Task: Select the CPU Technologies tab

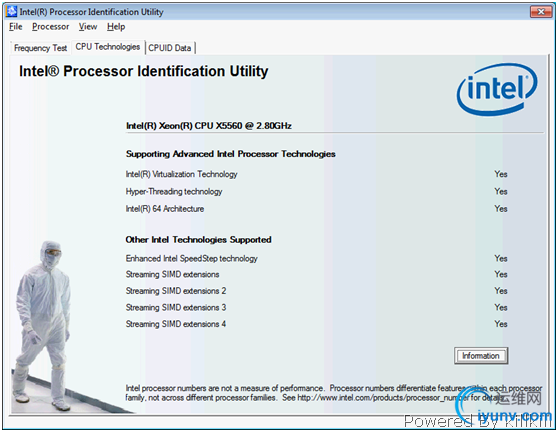Action: coord(107,47)
